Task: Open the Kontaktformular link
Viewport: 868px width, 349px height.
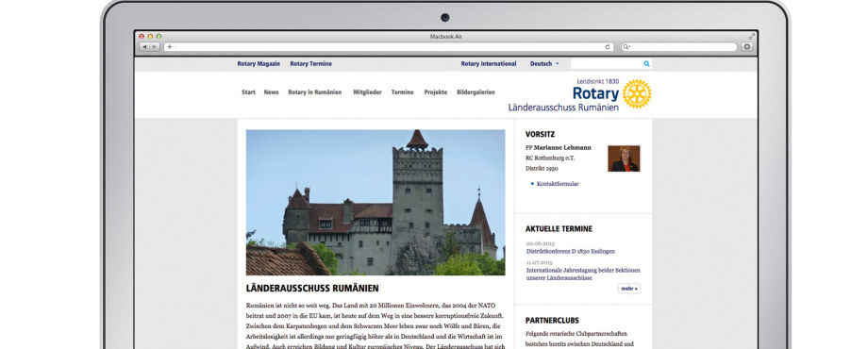Action: pos(558,184)
